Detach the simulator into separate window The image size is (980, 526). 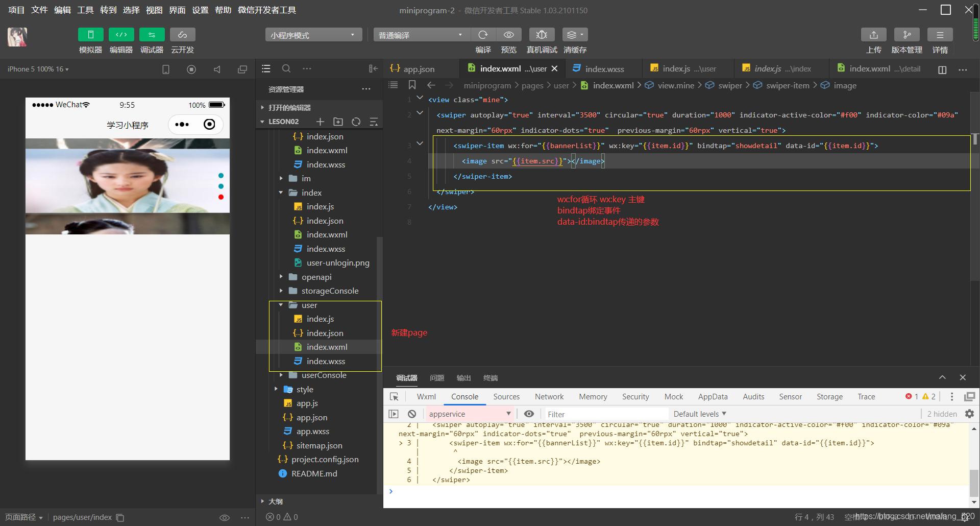click(x=242, y=69)
